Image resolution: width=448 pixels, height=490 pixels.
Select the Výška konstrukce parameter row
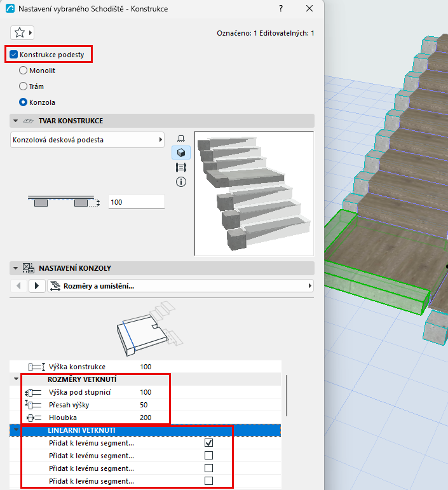pyautogui.click(x=146, y=367)
